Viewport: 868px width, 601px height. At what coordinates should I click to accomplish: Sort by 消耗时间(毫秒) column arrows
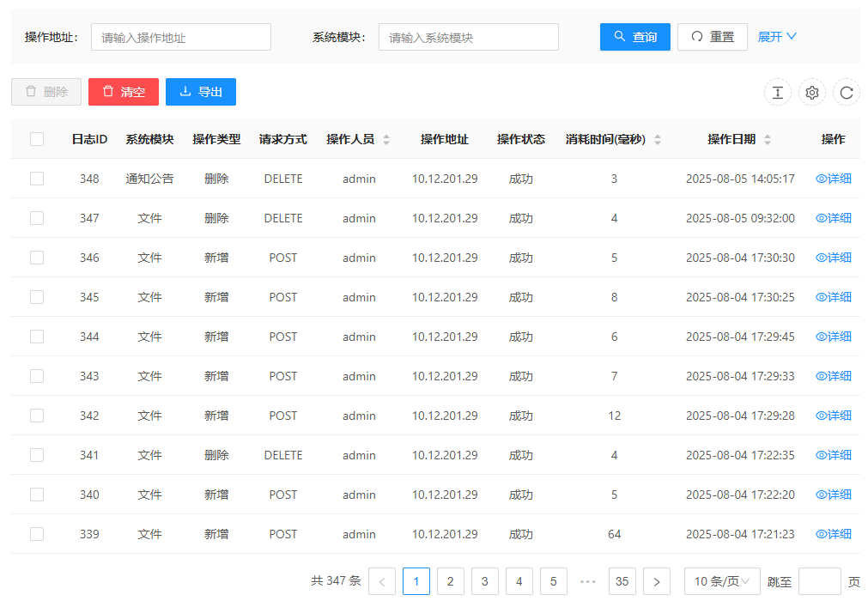click(658, 140)
